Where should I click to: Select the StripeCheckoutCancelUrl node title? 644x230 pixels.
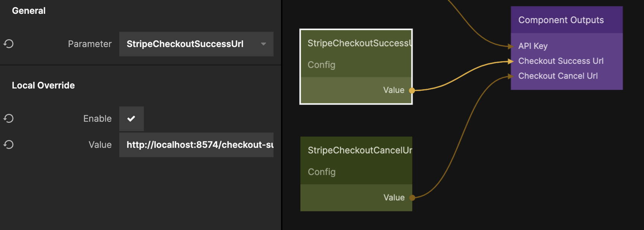360,150
